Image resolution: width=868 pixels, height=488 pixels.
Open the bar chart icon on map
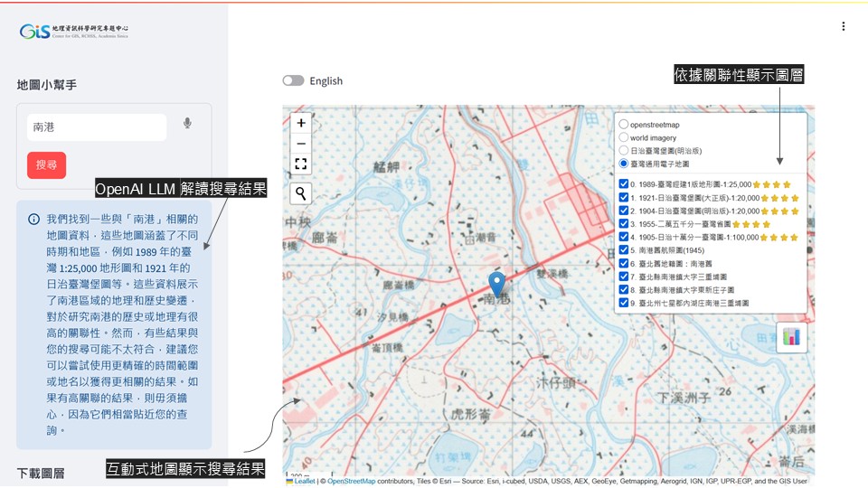pos(791,336)
